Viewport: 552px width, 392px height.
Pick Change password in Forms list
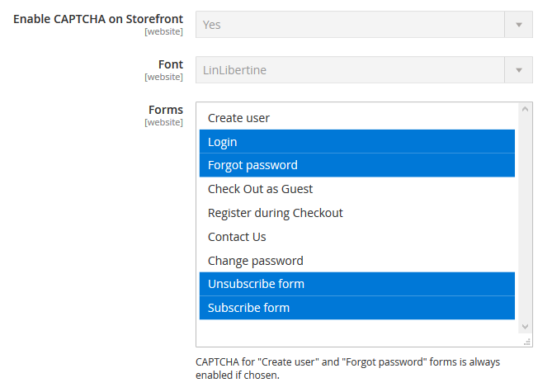click(x=357, y=261)
